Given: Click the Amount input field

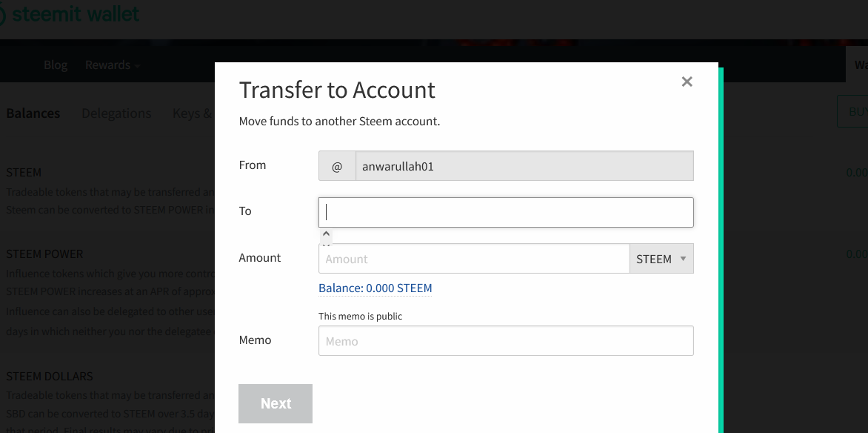Looking at the screenshot, I should point(474,258).
